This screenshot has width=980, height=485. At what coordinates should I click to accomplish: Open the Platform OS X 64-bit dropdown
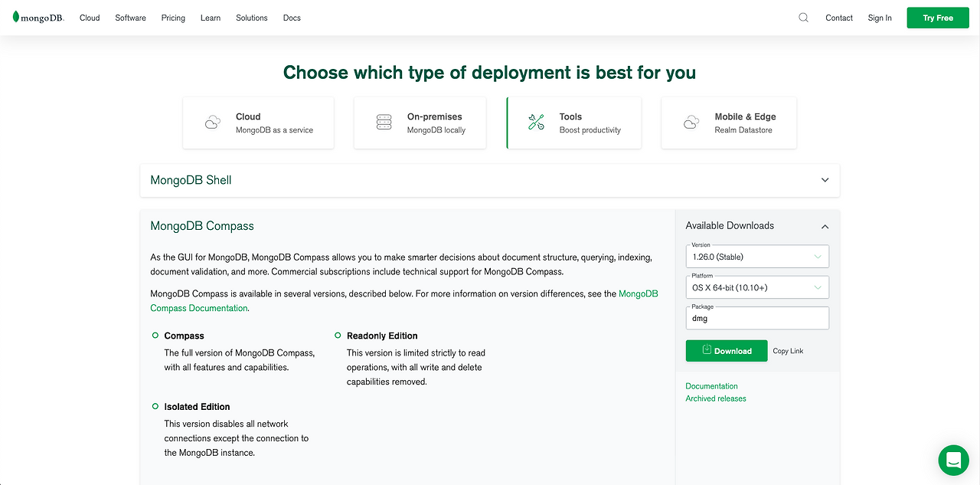(x=757, y=287)
